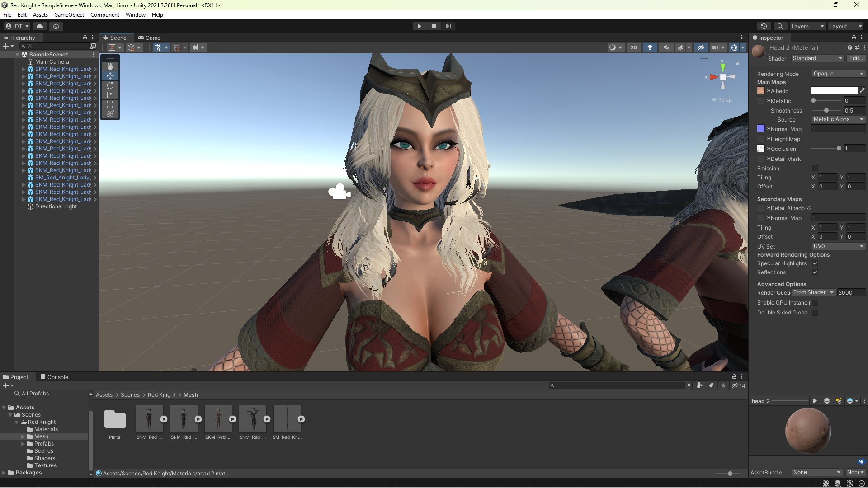Click the Albedo white color swatch
This screenshot has height=488, width=868.
[834, 91]
